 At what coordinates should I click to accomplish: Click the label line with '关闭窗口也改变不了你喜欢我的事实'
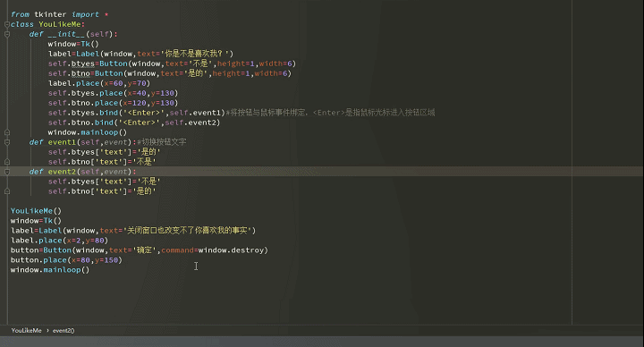pos(133,231)
